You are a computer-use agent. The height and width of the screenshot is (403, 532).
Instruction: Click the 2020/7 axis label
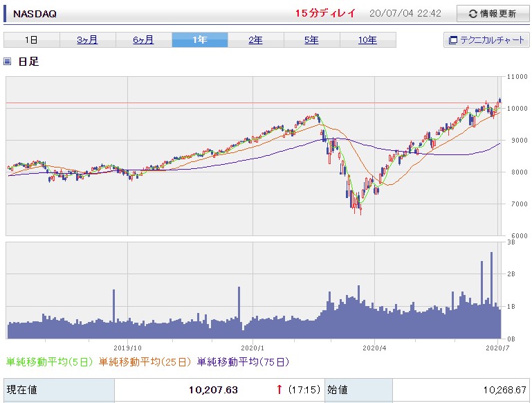pos(497,348)
